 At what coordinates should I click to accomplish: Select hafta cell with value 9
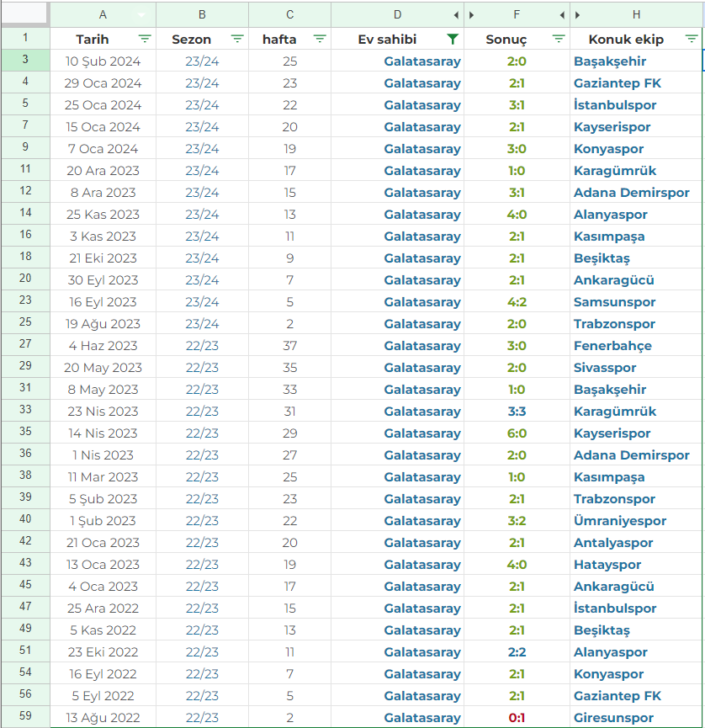click(x=289, y=258)
